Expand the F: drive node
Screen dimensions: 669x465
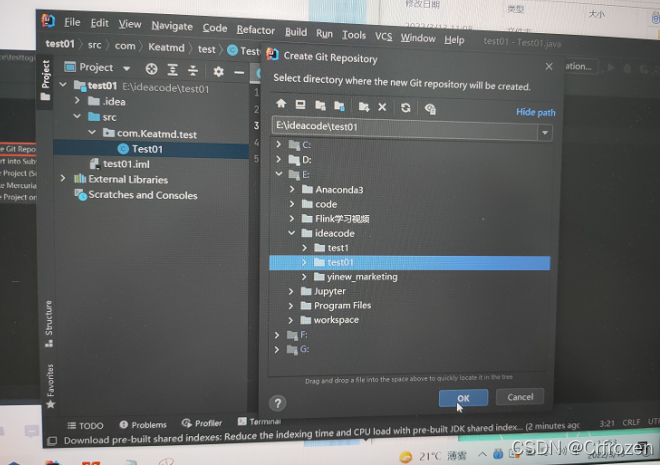pos(277,335)
